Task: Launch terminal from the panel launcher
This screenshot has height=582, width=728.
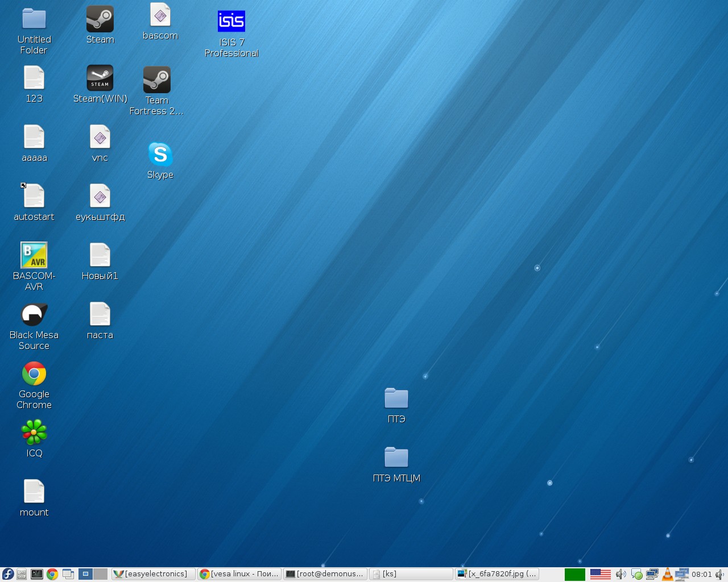Action: [37, 574]
